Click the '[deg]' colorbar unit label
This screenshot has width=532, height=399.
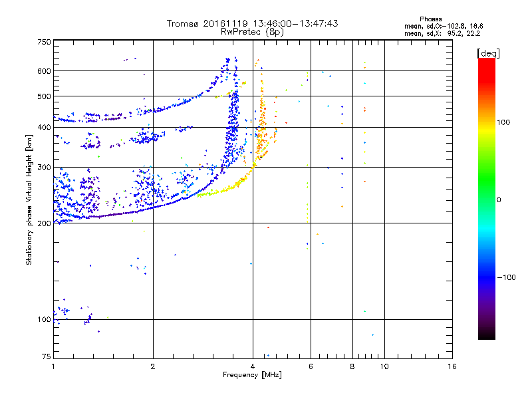point(488,53)
